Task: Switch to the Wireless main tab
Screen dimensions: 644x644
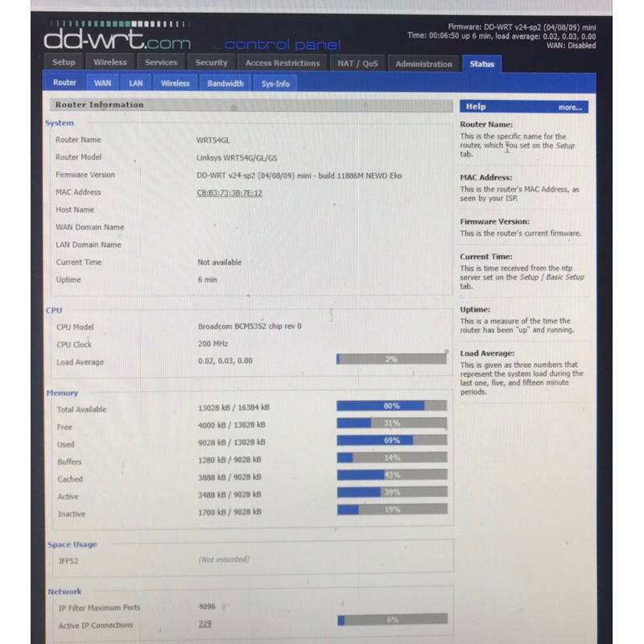Action: coord(109,63)
